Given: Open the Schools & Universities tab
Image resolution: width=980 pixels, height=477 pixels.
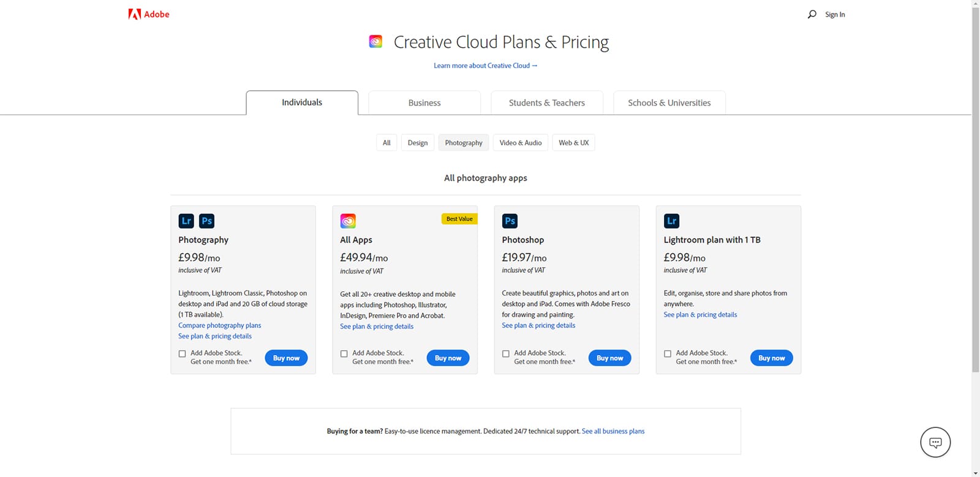Looking at the screenshot, I should click(669, 102).
